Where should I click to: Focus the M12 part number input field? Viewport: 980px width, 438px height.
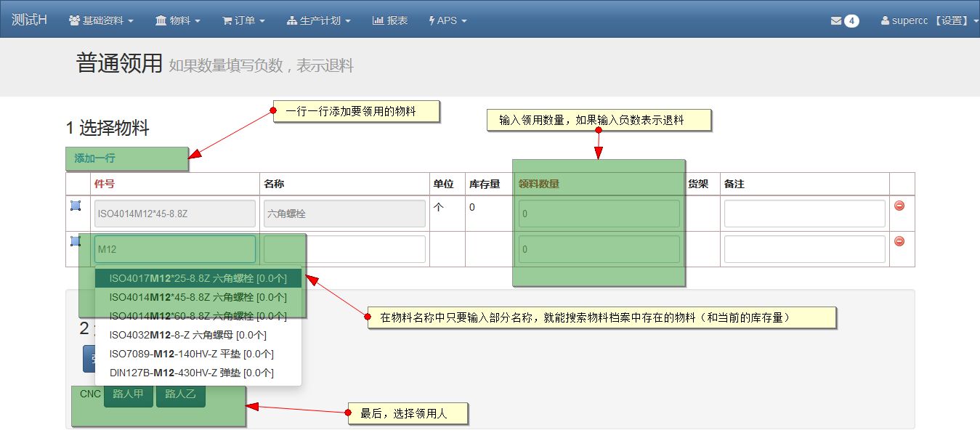174,249
